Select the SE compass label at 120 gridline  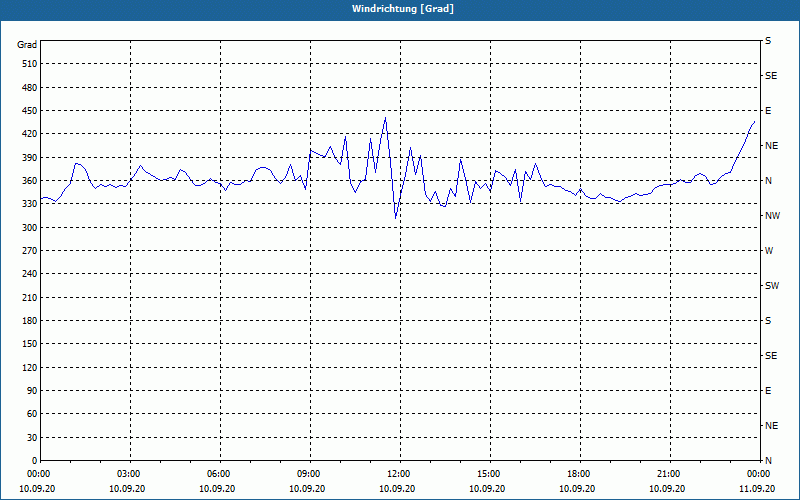[771, 356]
